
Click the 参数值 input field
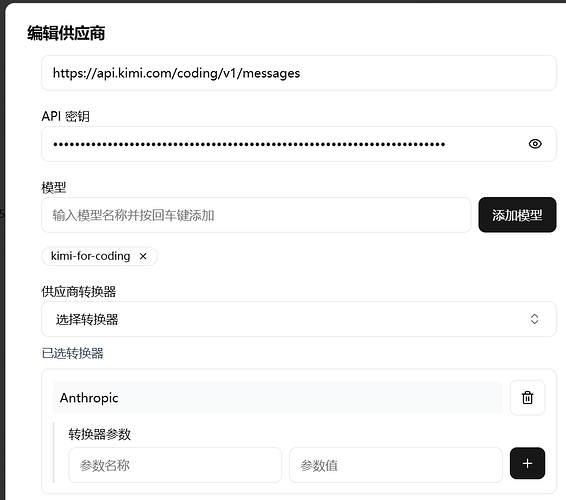point(396,465)
